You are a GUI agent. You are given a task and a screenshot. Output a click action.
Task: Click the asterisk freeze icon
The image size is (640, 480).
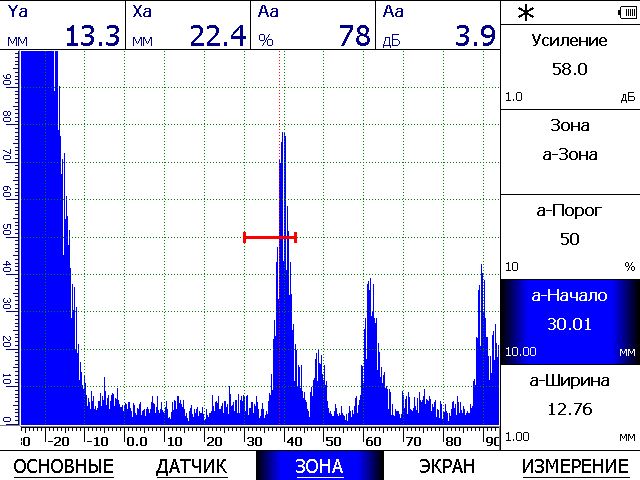point(526,13)
